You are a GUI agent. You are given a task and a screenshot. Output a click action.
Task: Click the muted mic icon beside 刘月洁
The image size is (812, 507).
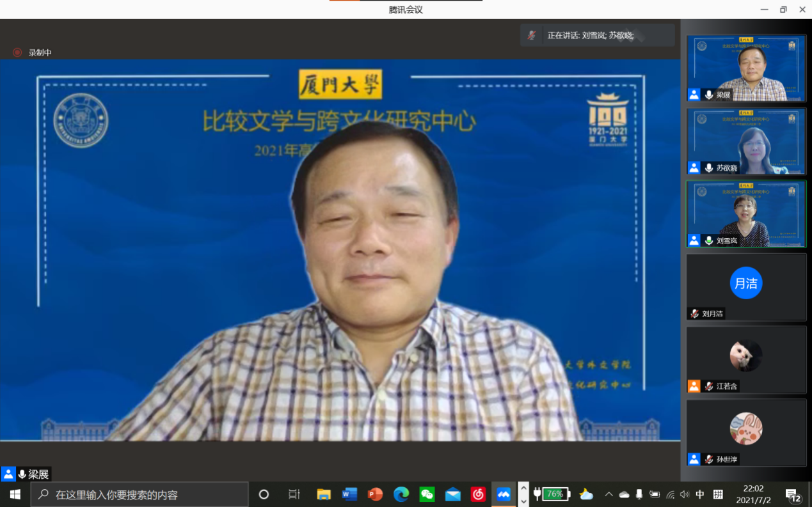click(694, 314)
